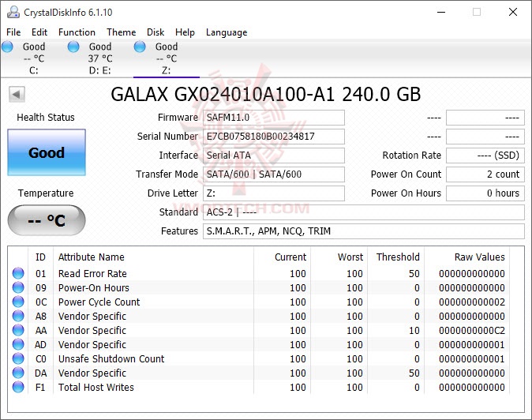The width and height of the screenshot is (532, 420).
Task: Open the Function menu
Action: 77,32
